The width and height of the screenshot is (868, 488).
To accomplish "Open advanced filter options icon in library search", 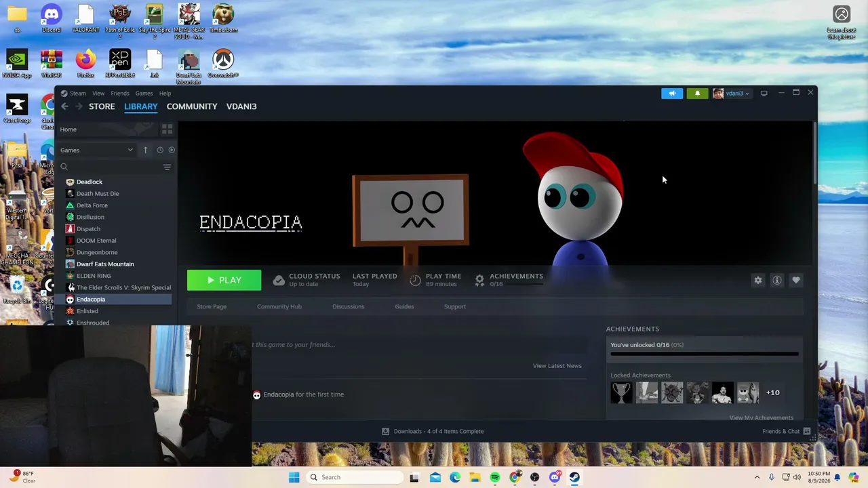I will (167, 167).
